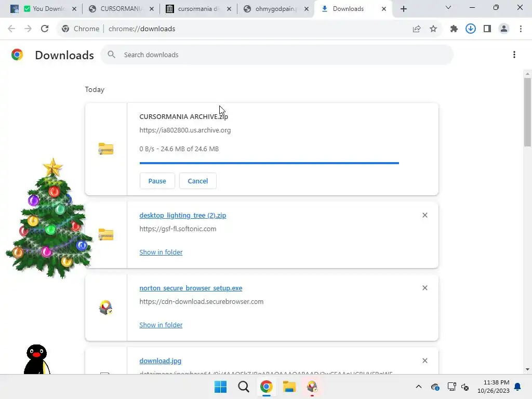Click the muted volume tray icon
Viewport: 532px width, 399px height.
click(465, 387)
